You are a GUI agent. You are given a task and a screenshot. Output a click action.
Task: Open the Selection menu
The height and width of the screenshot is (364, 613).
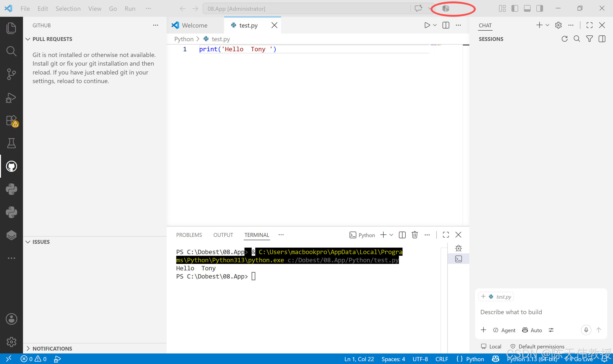68,9
